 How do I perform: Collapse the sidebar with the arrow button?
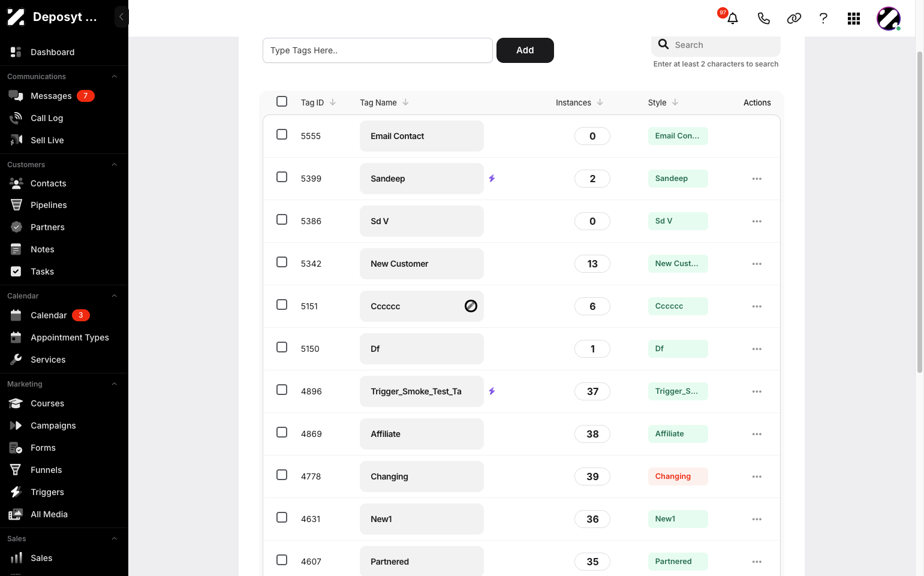[x=121, y=17]
